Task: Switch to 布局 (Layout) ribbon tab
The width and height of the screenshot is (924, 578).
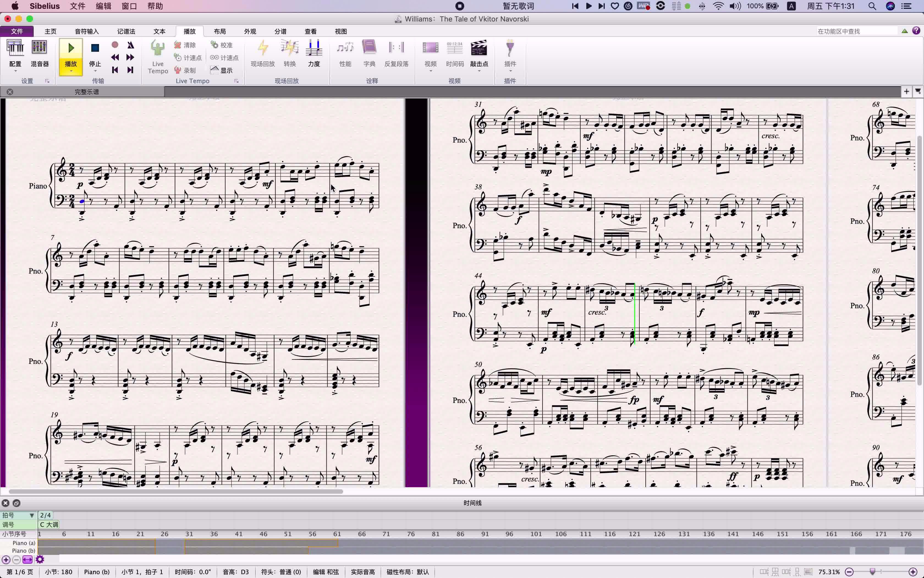Action: click(220, 31)
